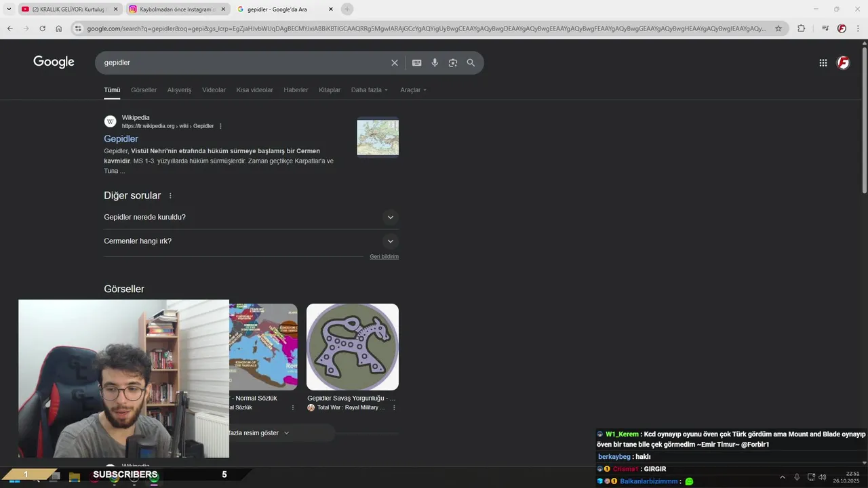Expand 'Cermenler hangi ırk?' question
The image size is (868, 488).
[251, 241]
